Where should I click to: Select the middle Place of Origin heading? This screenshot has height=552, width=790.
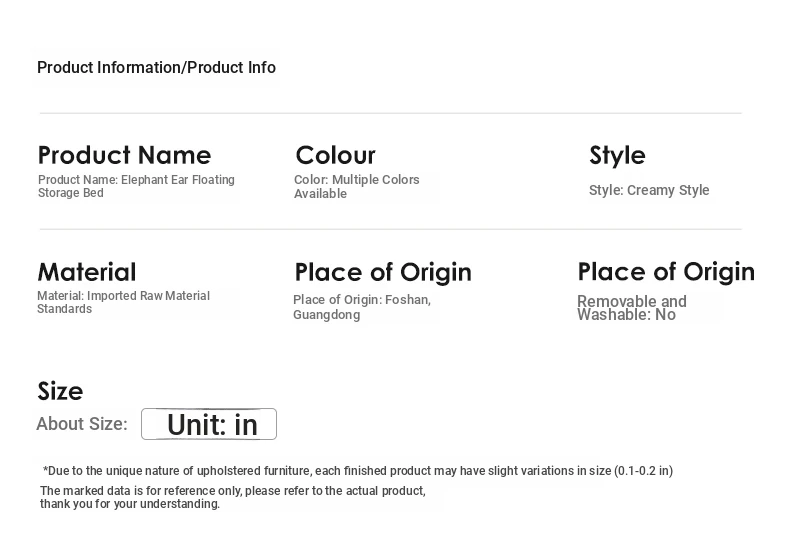pos(383,272)
